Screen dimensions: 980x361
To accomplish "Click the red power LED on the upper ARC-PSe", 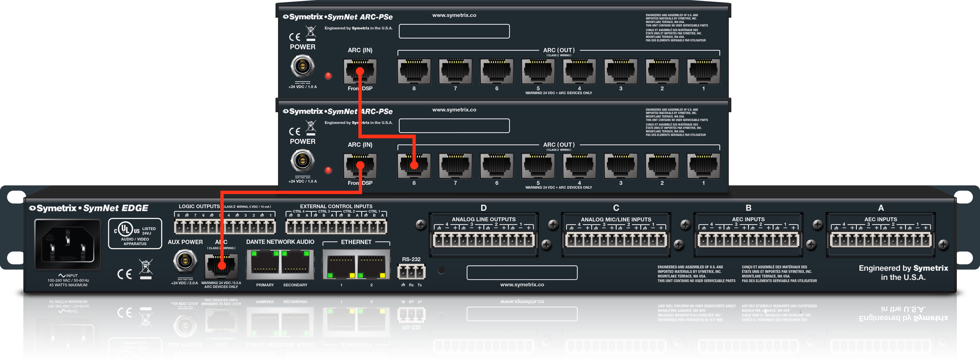I will (x=328, y=75).
